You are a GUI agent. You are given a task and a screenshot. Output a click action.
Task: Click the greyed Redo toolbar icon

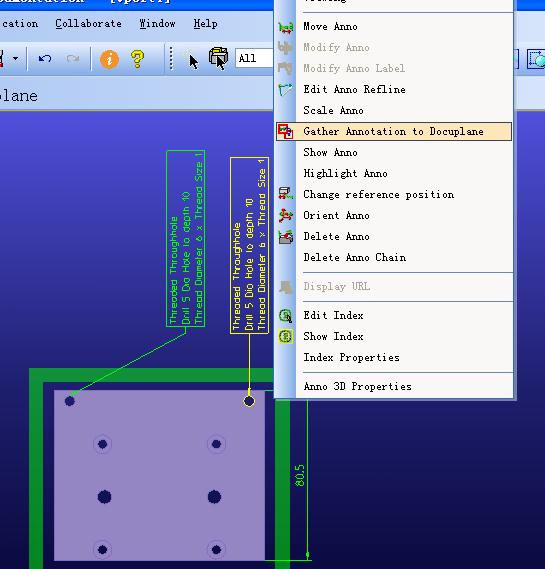pyautogui.click(x=73, y=58)
